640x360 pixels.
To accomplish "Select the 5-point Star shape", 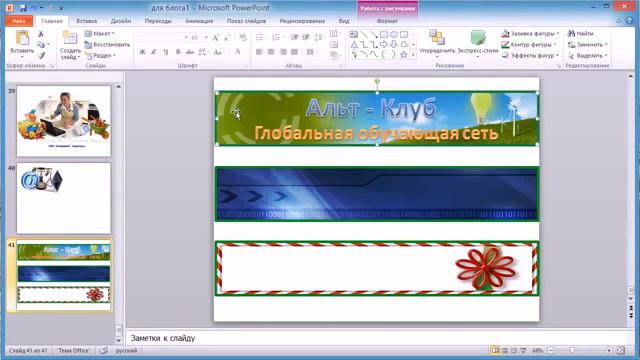I will click(x=404, y=54).
